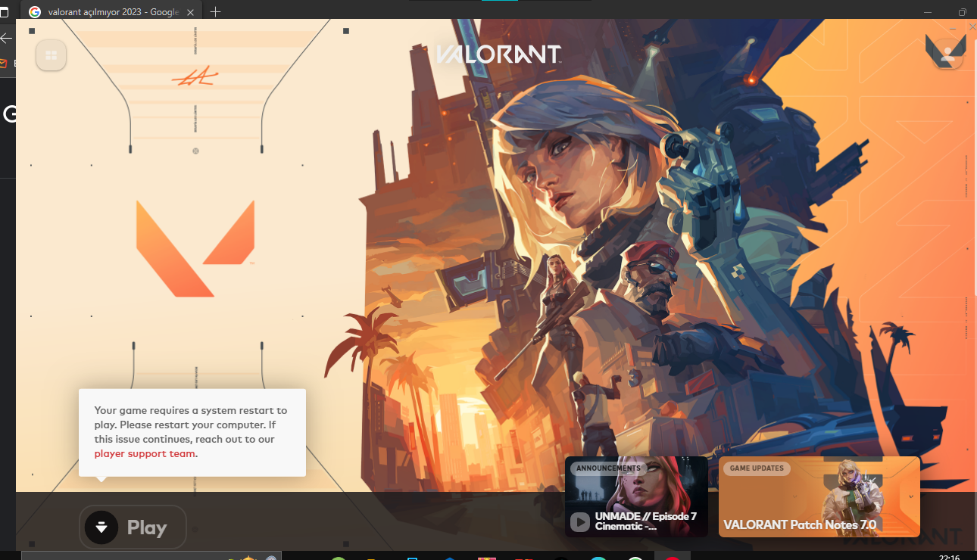The image size is (977, 560).
Task: Click the taskbar clock showing 22:16
Action: pyautogui.click(x=949, y=557)
